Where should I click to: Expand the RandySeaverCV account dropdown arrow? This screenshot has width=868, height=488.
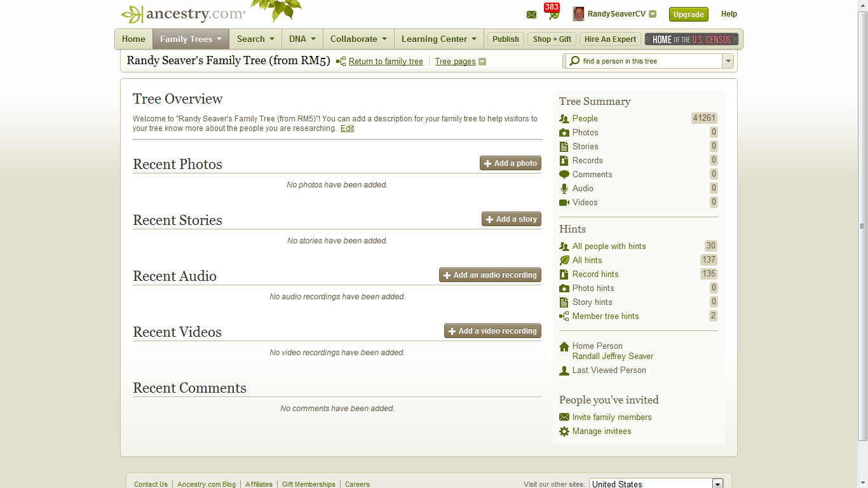[653, 14]
